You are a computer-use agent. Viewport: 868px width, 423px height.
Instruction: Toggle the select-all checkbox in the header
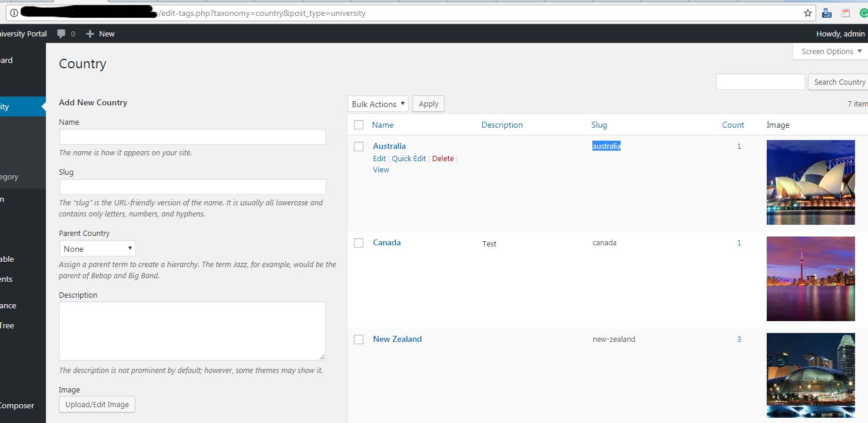click(x=359, y=125)
